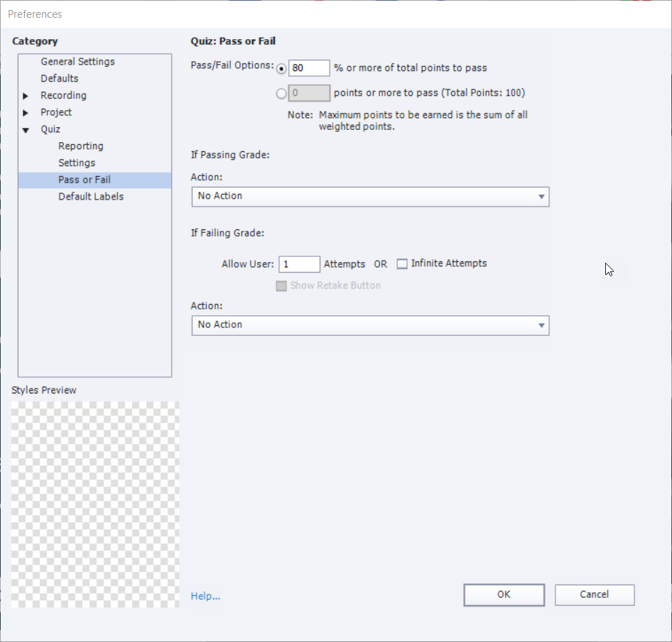Select the Quiz category item
The image size is (672, 642).
50,129
